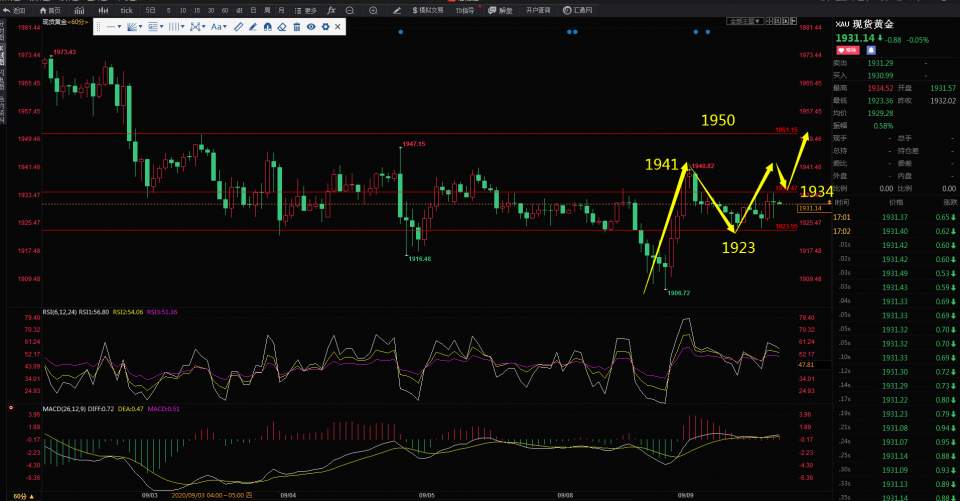Close the drawing toolbar
This screenshot has width=960, height=501.
coord(338,27)
